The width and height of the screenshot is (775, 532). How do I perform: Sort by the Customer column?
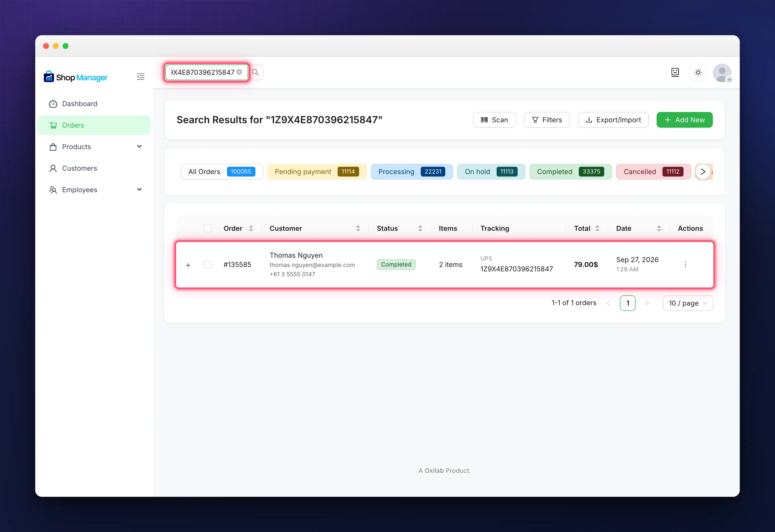358,228
